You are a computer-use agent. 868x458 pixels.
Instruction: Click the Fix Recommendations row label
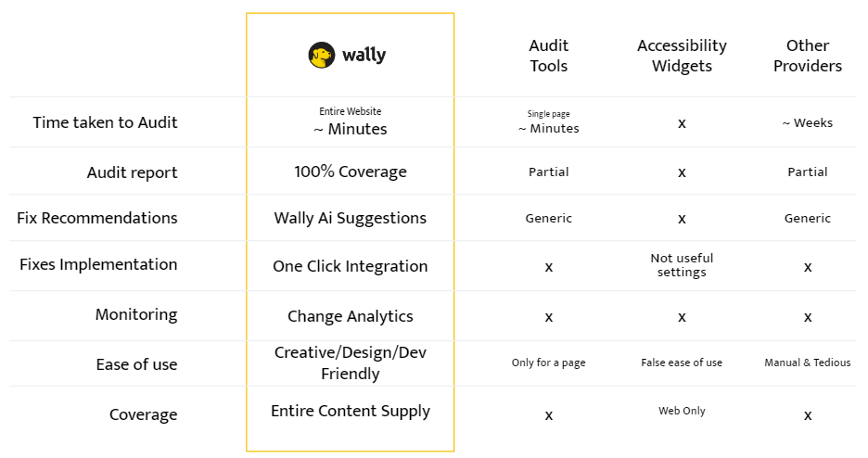97,218
